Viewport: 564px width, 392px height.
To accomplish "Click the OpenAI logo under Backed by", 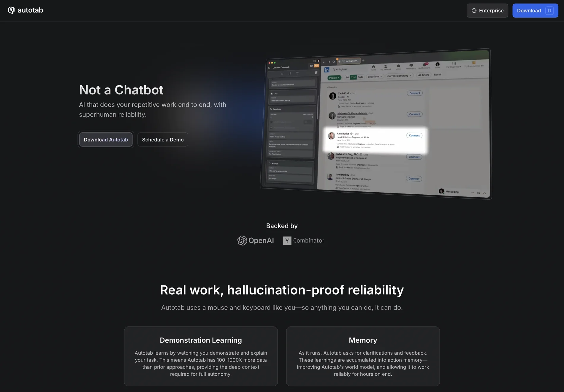I will click(x=256, y=240).
